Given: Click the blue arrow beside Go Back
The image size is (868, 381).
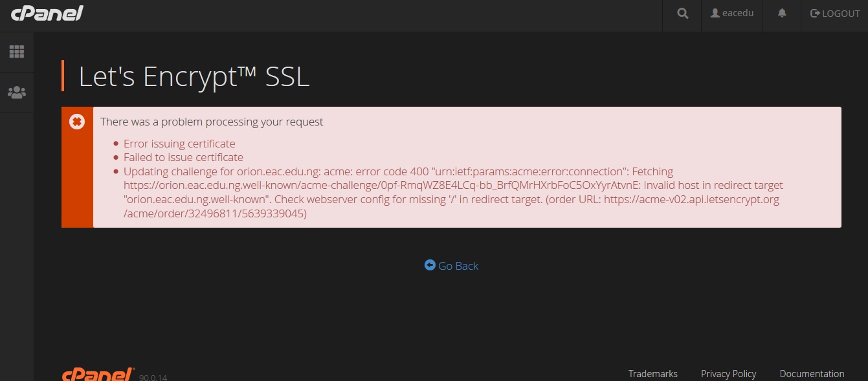Looking at the screenshot, I should 430,265.
